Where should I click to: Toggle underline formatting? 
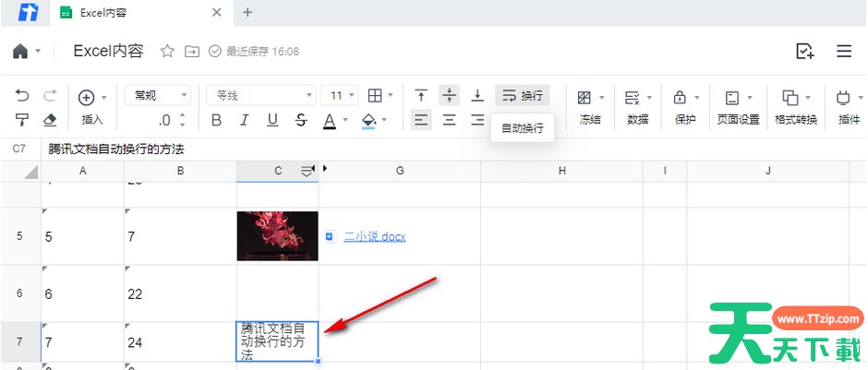pyautogui.click(x=272, y=120)
